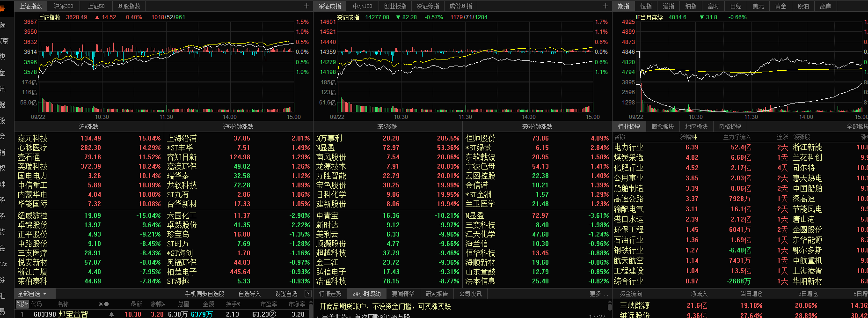Open the question mark help icon beside 设置自选
The width and height of the screenshot is (868, 318).
(307, 294)
